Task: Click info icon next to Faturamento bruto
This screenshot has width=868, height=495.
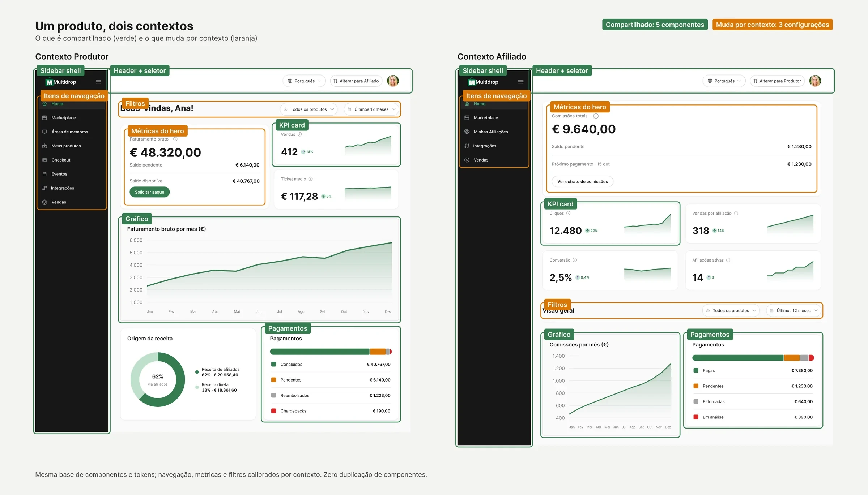Action: (x=175, y=139)
